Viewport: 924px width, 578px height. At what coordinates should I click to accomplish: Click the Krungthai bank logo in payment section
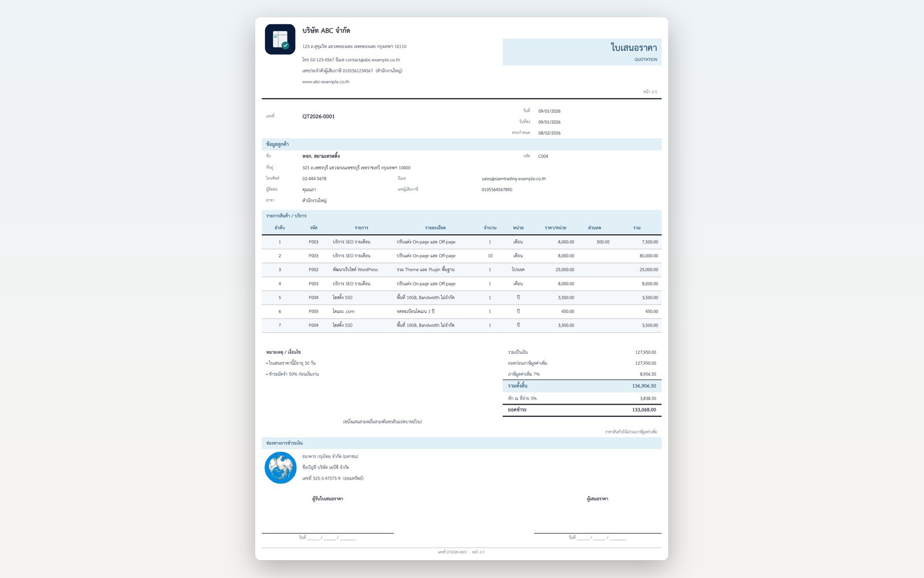281,468
